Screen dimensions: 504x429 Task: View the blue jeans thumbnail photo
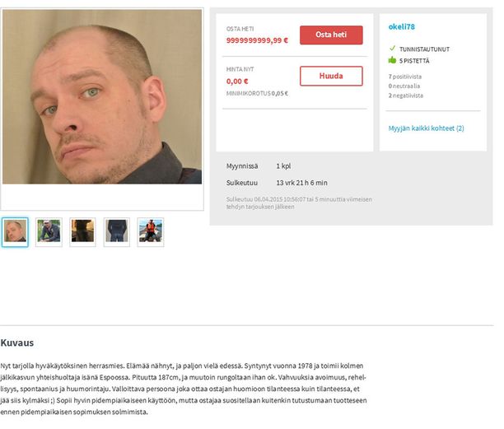(117, 232)
